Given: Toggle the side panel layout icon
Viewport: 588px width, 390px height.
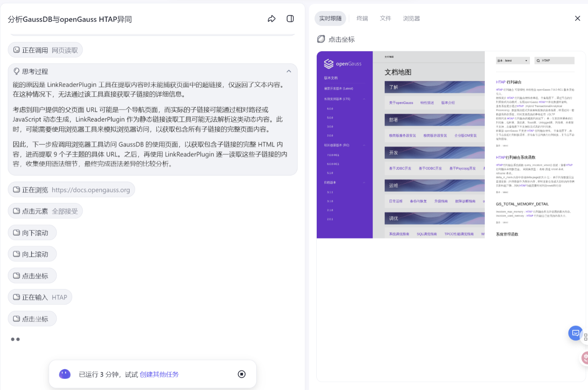Looking at the screenshot, I should [290, 19].
